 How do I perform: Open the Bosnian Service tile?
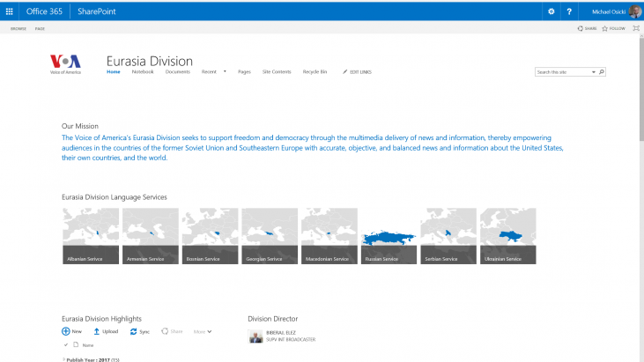210,236
